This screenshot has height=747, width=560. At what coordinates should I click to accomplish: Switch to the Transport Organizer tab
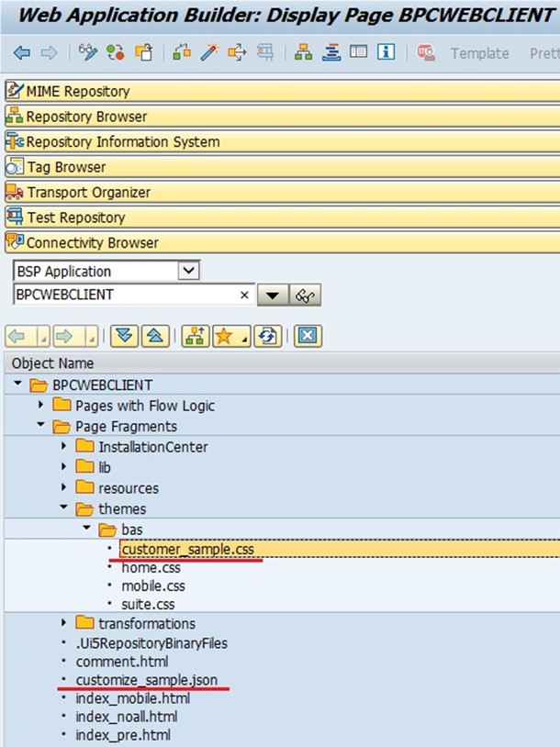tap(88, 193)
